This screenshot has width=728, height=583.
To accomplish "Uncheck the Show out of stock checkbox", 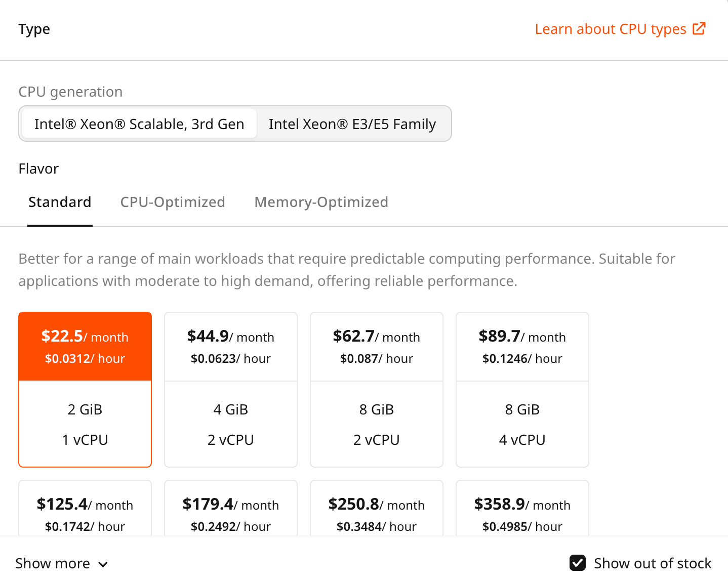I will point(578,563).
